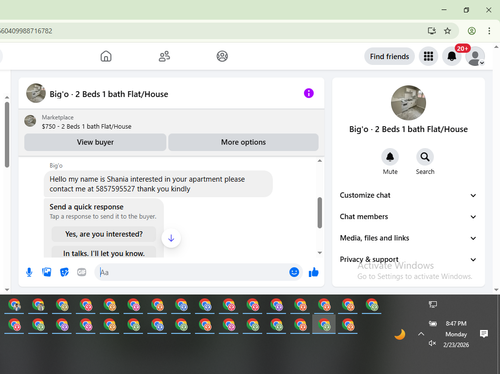This screenshot has width=500, height=374.
Task: Expand Privacy & support section
Action: pos(408,259)
